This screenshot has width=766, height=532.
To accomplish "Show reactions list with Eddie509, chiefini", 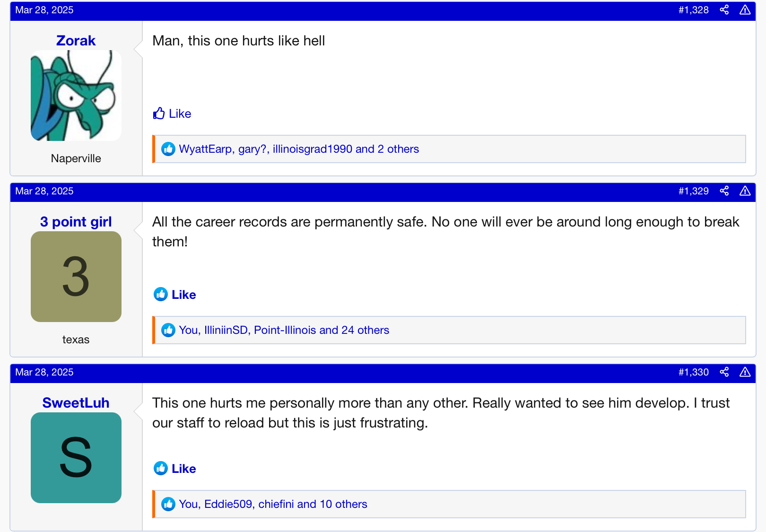I will (x=273, y=505).
